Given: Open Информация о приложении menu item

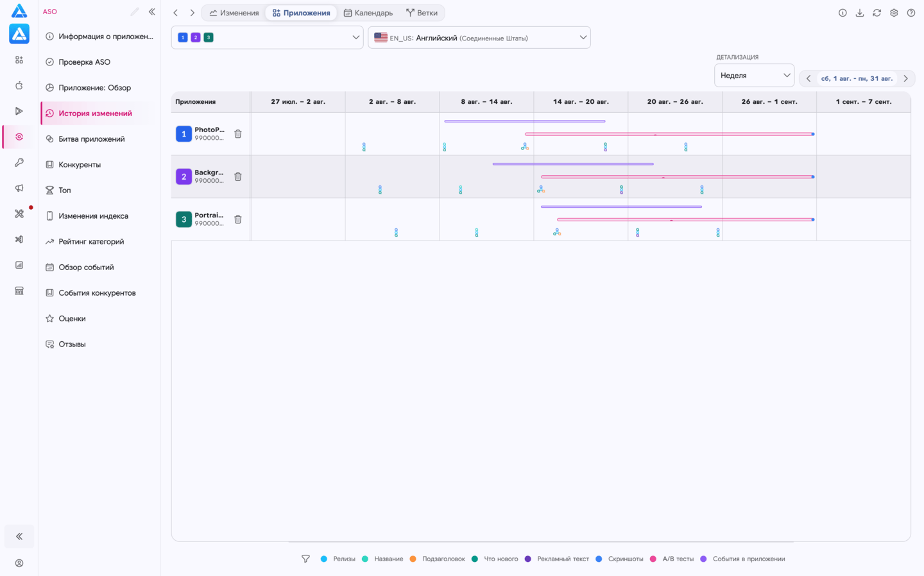Looking at the screenshot, I should pyautogui.click(x=99, y=37).
